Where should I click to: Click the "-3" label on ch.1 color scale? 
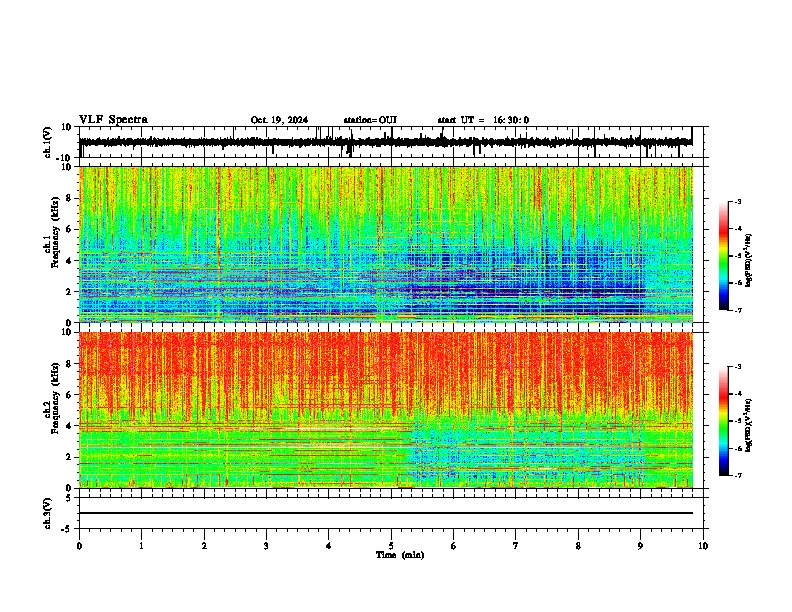coord(737,202)
